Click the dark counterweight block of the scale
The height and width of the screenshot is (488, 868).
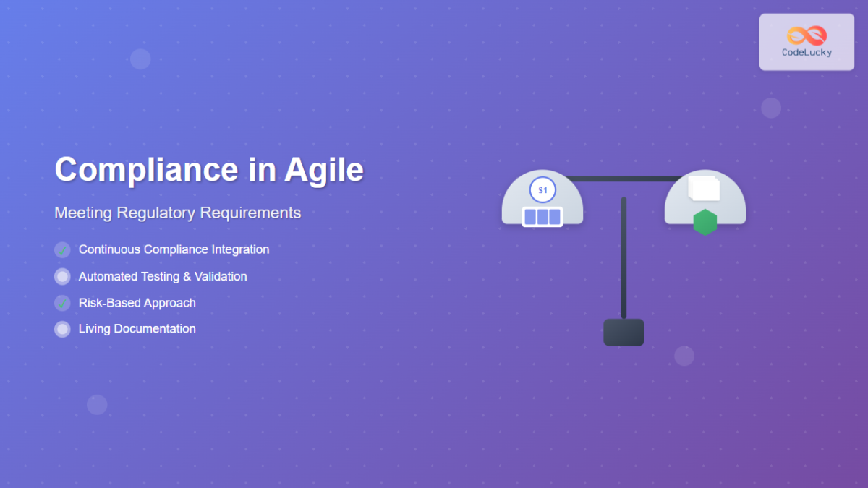[x=623, y=332]
